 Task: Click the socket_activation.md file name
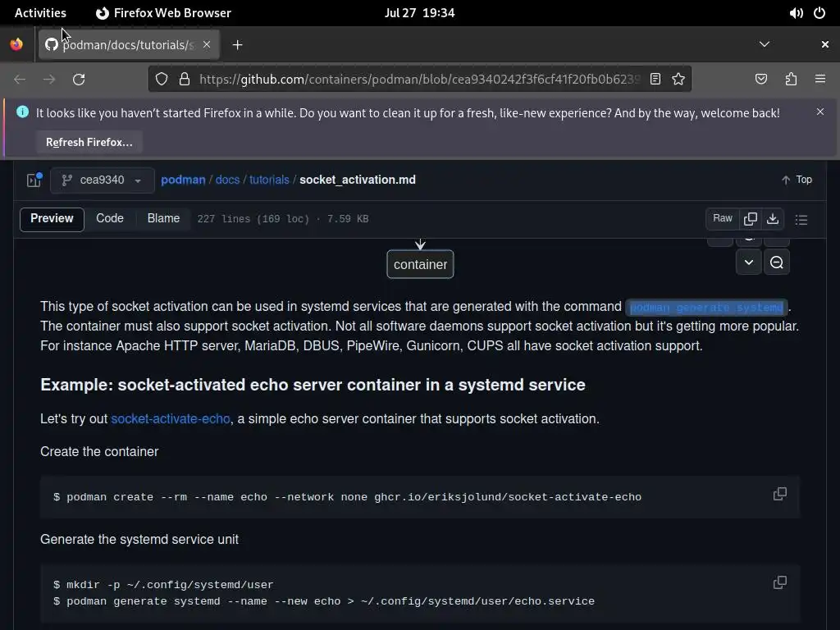coord(358,180)
